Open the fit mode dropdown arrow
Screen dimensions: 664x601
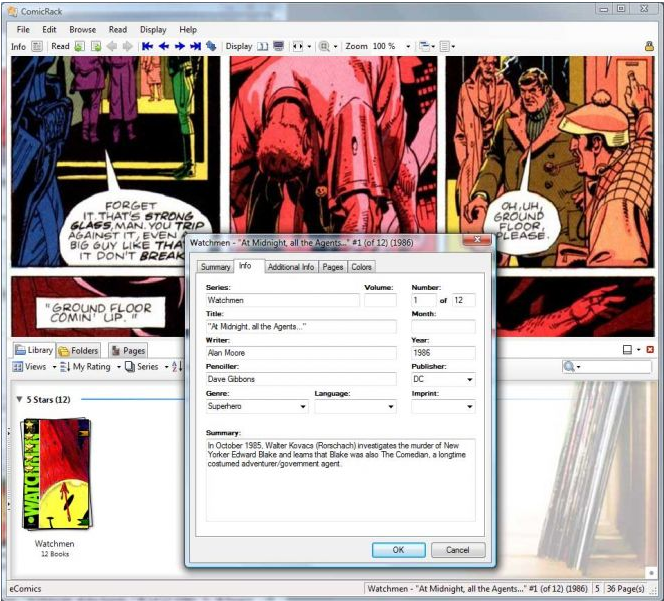click(309, 47)
